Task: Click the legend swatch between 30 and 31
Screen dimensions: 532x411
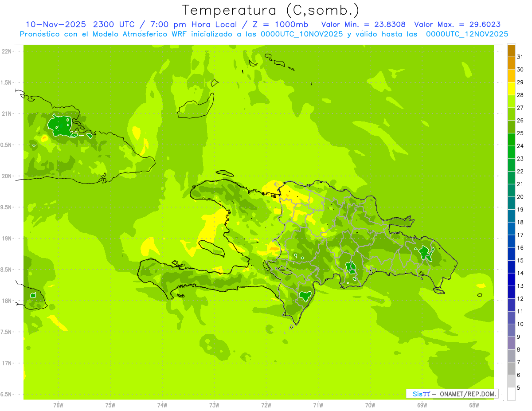Action: point(511,63)
